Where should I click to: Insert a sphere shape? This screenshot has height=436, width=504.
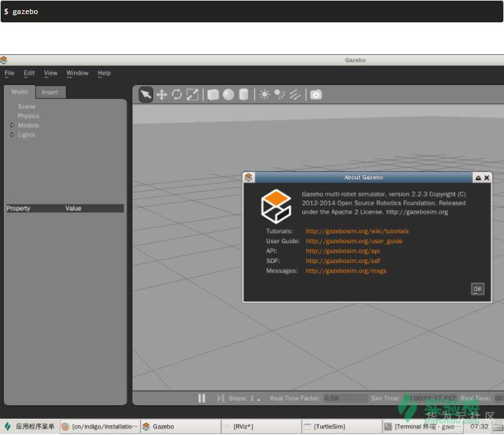(228, 95)
